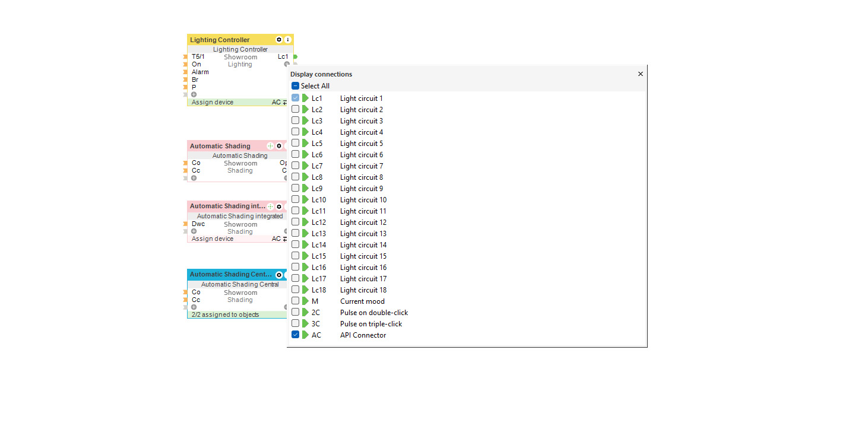Open Automatic Shading block settings gear
Viewport: 868px width, 445px height.
pyautogui.click(x=279, y=146)
